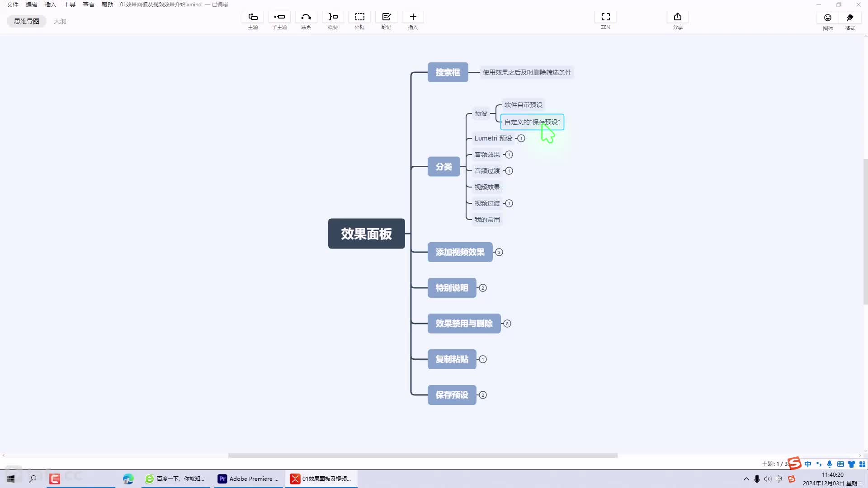This screenshot has height=488, width=868.
Task: Expand the 复制粘贴 branch
Action: click(483, 359)
